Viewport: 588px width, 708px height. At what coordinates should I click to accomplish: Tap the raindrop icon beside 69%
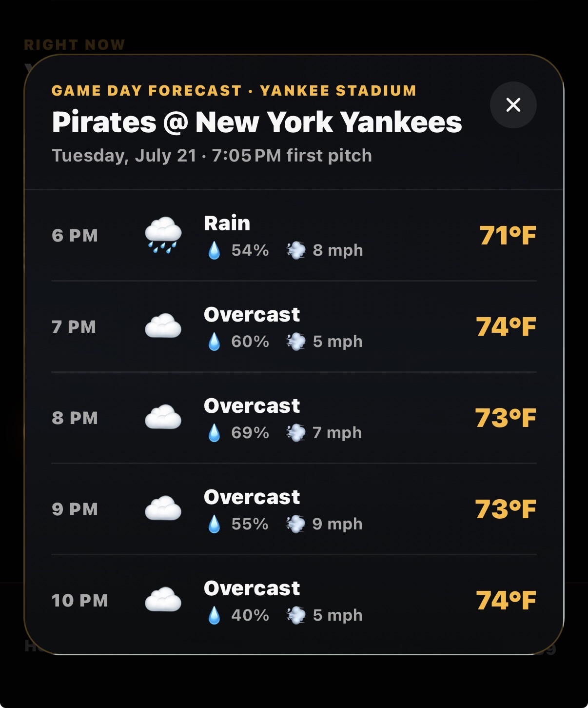pyautogui.click(x=214, y=433)
